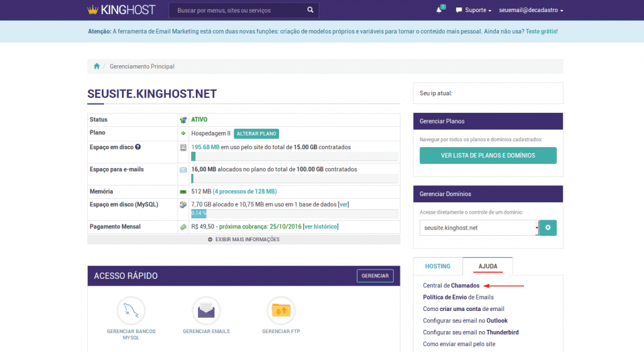The image size is (644, 352).
Task: Click the disk space help question icon
Action: pos(138,147)
